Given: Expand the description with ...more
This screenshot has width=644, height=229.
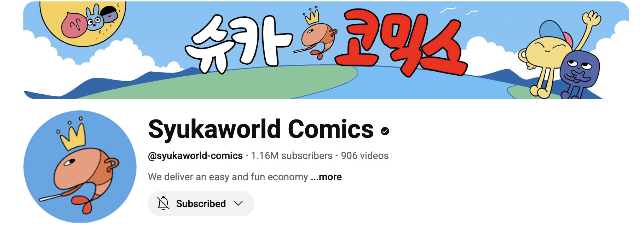Looking at the screenshot, I should (326, 177).
